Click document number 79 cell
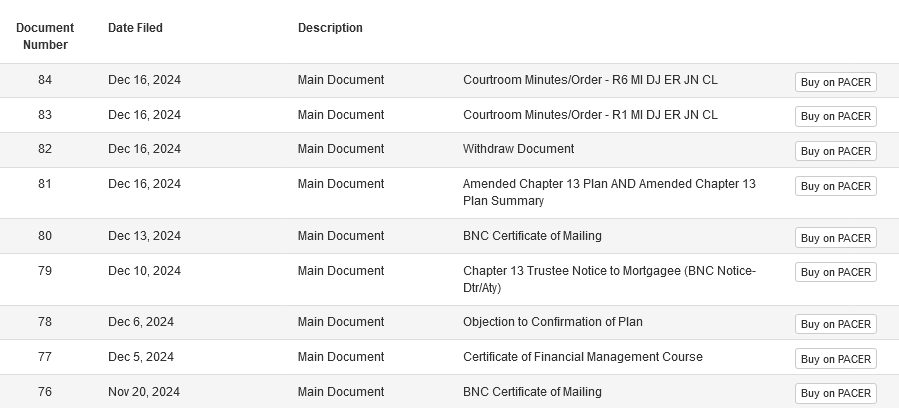The image size is (899, 408). (45, 271)
